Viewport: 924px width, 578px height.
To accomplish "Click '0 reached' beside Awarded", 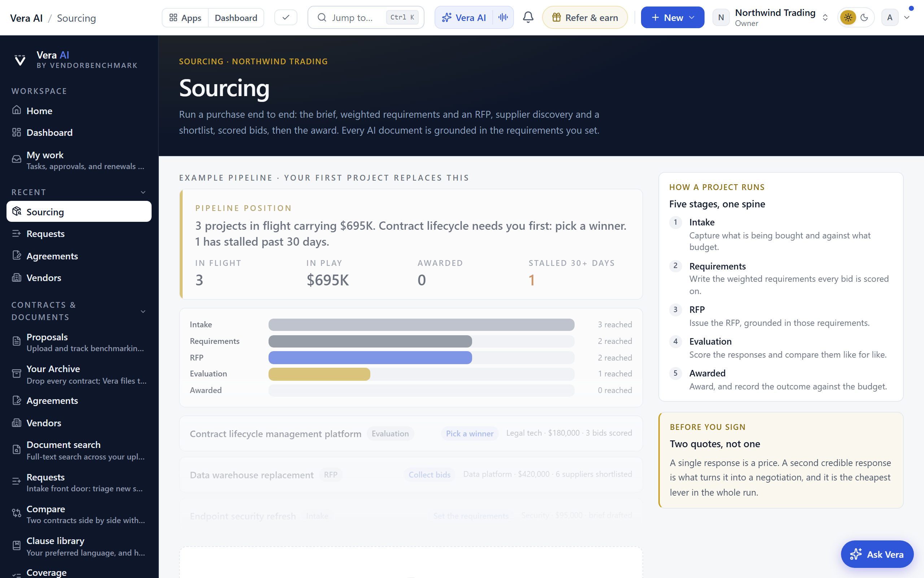I will point(615,390).
